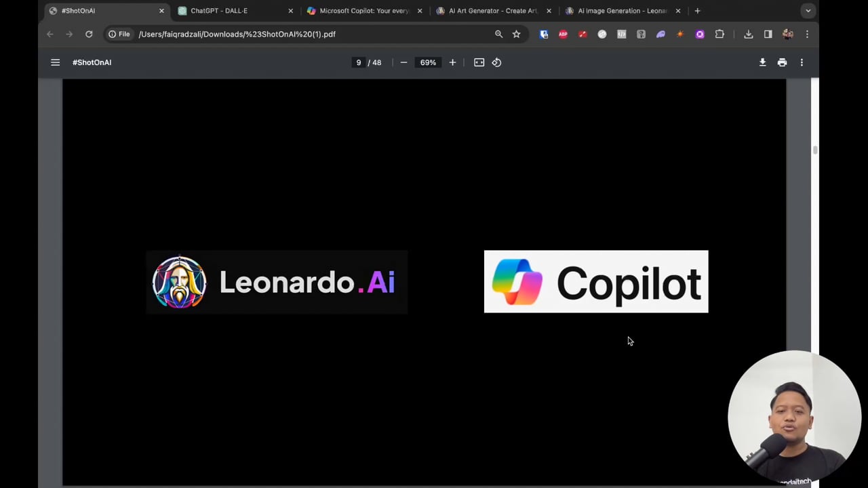Open Chrome downloads tray
Screen dimensions: 868x488
pos(749,34)
